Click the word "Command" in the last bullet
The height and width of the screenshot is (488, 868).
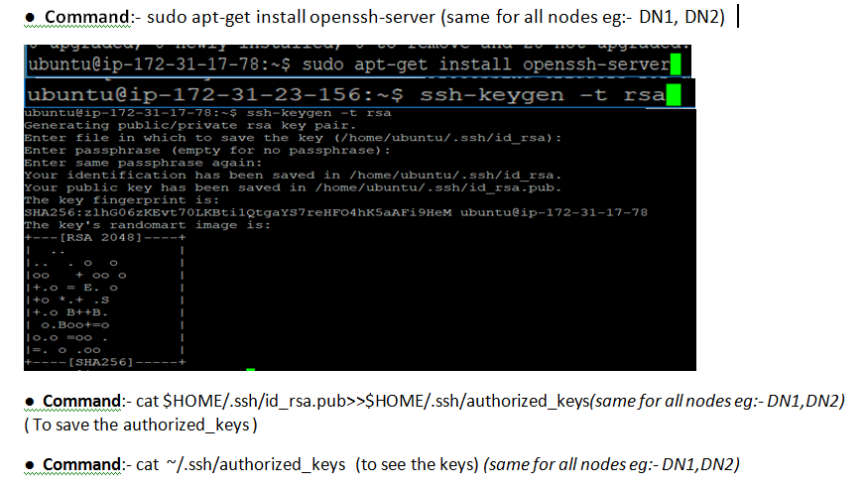click(81, 465)
